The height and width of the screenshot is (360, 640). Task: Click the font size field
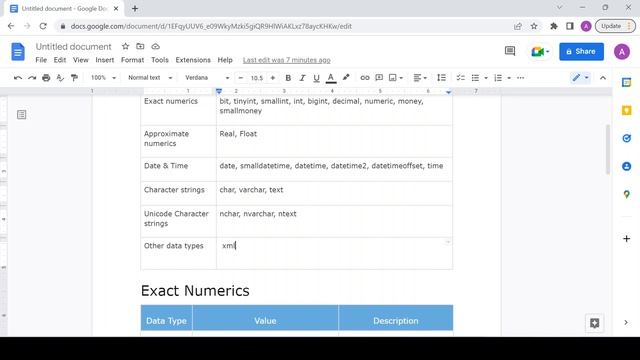(x=257, y=78)
